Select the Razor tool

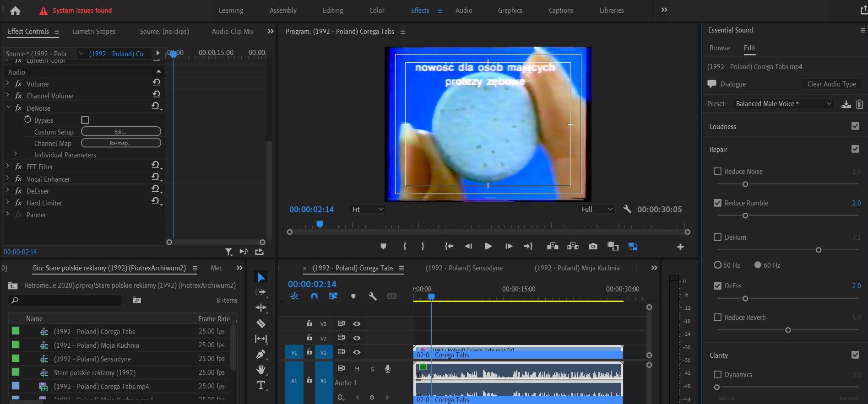[261, 323]
